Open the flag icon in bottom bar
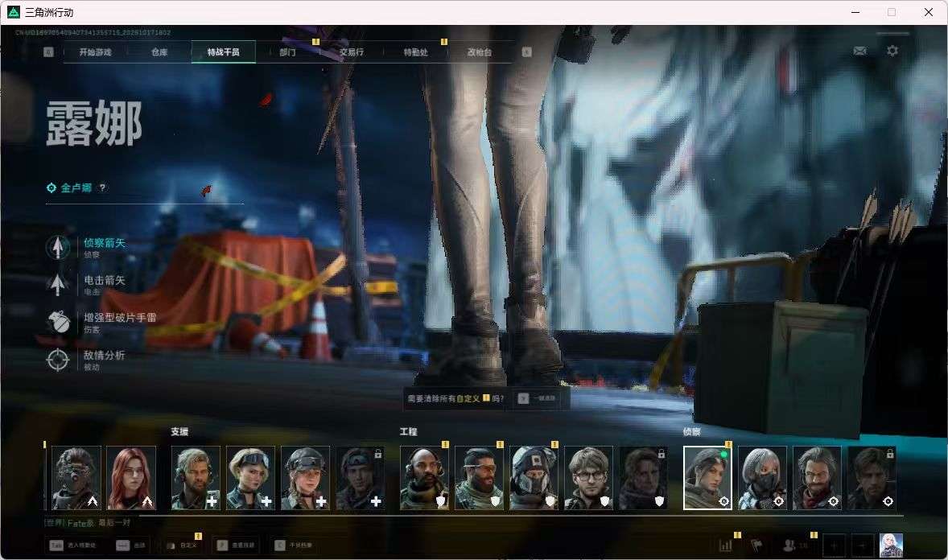The height and width of the screenshot is (560, 948). pos(756,546)
